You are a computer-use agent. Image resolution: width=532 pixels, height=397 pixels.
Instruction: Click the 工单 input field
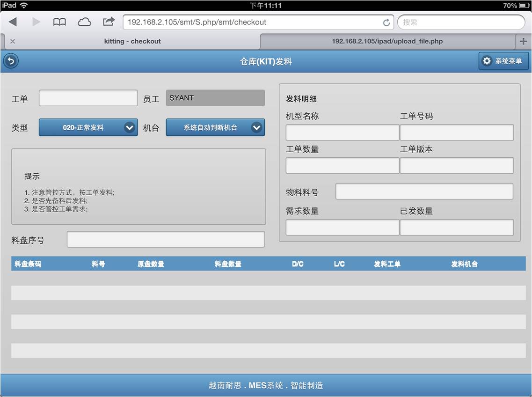pyautogui.click(x=88, y=98)
